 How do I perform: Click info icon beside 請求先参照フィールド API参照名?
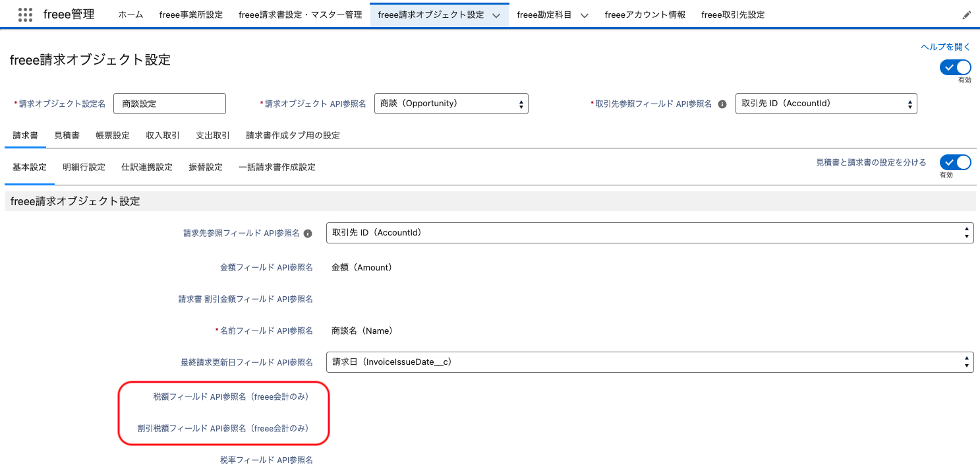(307, 234)
